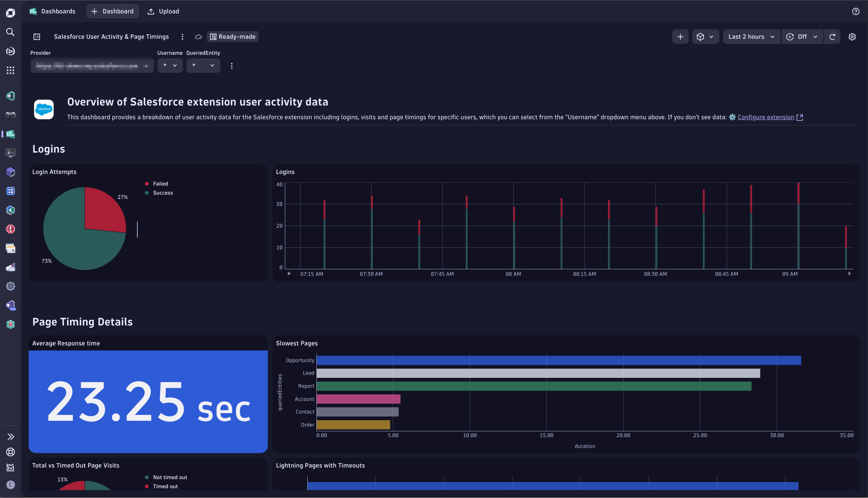Click the plus add tile button
Viewport: 868px width, 498px height.
coord(680,37)
